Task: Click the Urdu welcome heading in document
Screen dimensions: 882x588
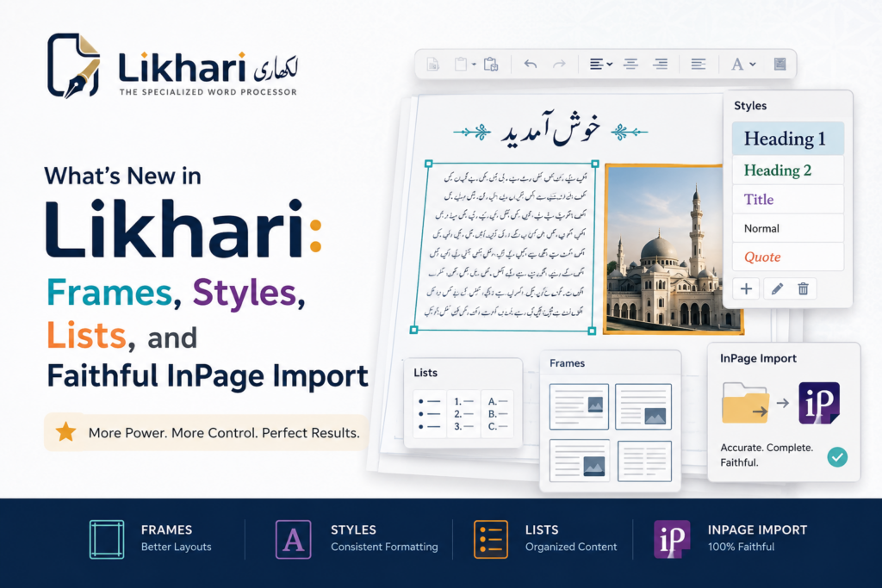Action: pos(550,130)
